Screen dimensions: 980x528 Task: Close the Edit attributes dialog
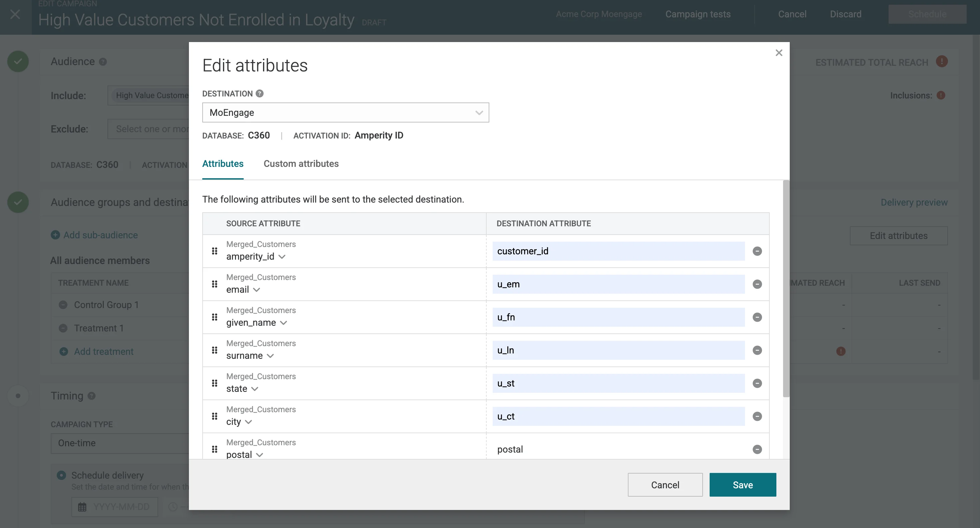[779, 53]
